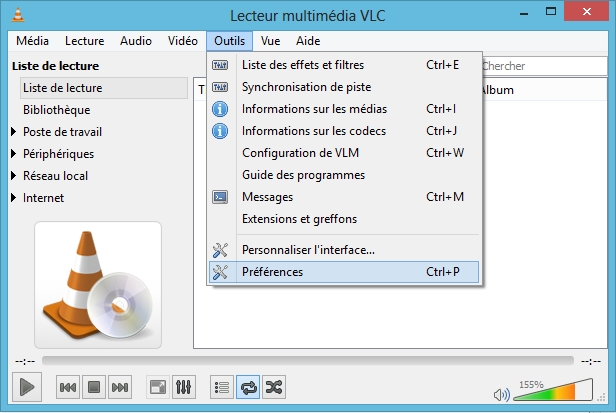Click the playback seek bar
The width and height of the screenshot is (616, 413).
pos(308,361)
